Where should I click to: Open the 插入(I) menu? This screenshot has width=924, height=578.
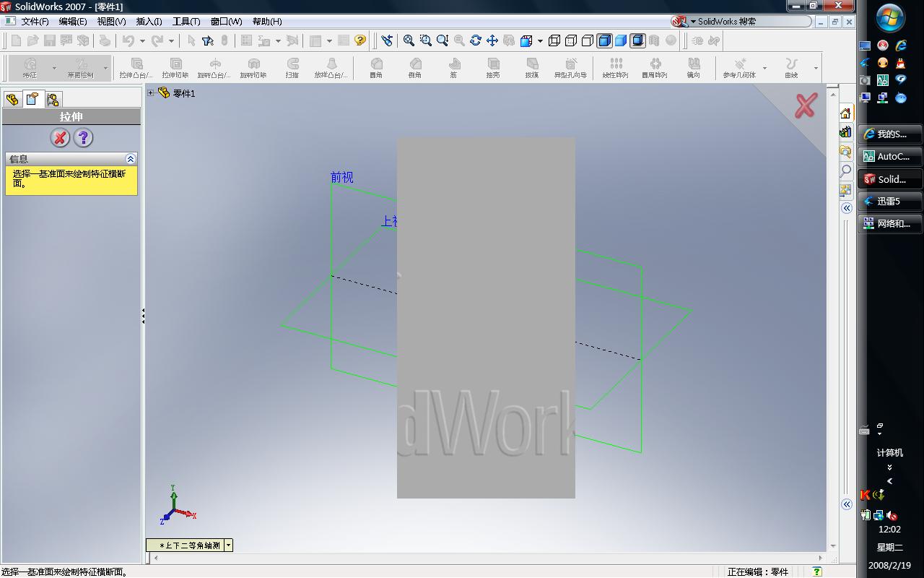pos(149,22)
